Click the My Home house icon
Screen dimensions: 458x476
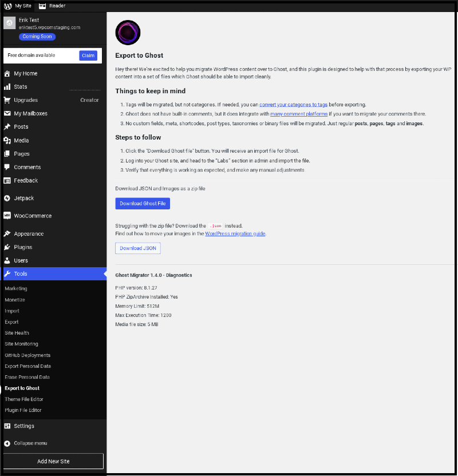(x=7, y=73)
